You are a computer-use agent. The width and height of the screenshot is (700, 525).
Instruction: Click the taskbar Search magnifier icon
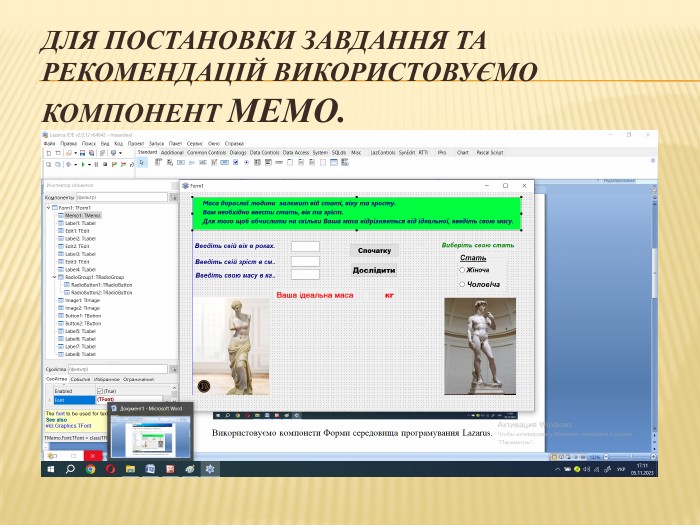(70, 469)
